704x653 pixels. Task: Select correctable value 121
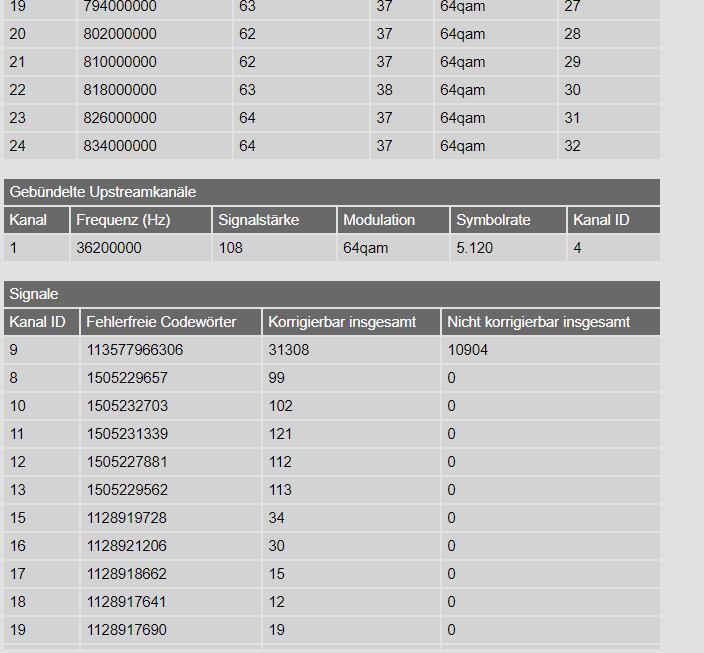280,434
